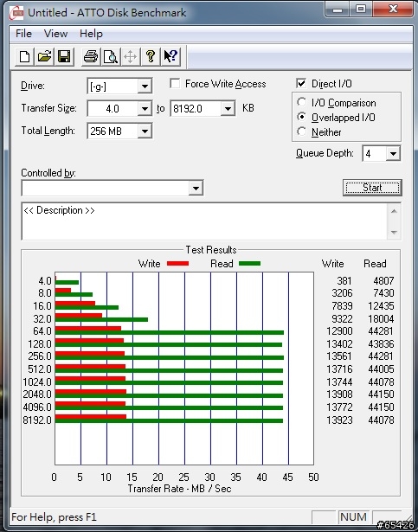Click the For Help, press F1 status text

coord(54,517)
